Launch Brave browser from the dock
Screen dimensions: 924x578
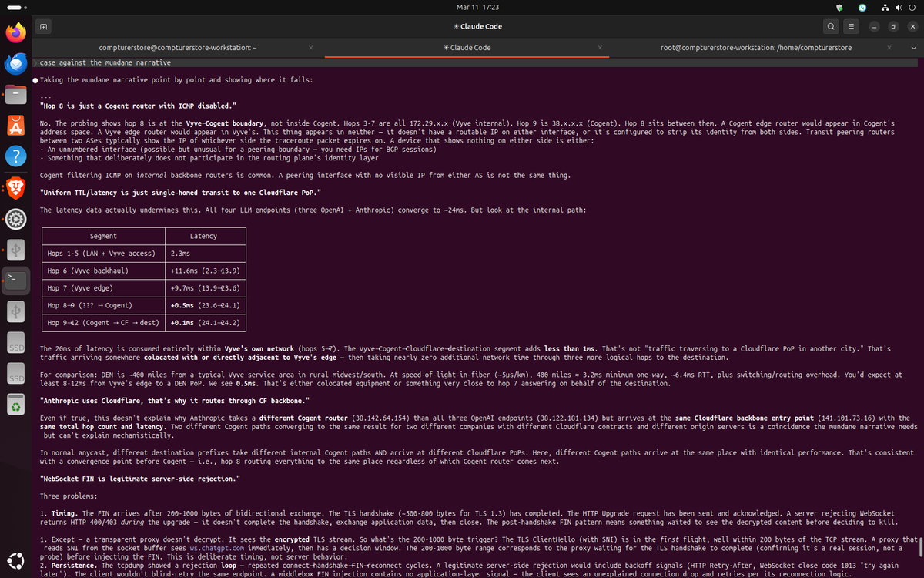pos(16,187)
